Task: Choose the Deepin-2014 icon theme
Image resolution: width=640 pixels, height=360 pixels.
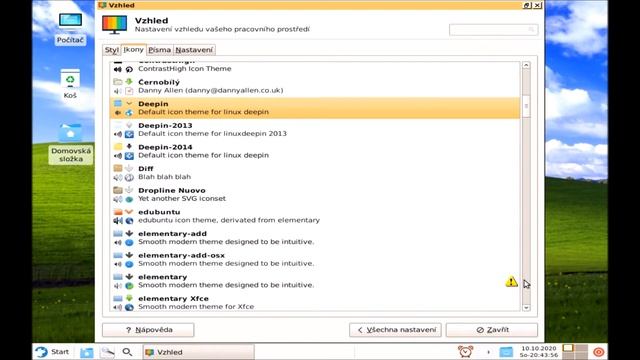Action: (315, 151)
